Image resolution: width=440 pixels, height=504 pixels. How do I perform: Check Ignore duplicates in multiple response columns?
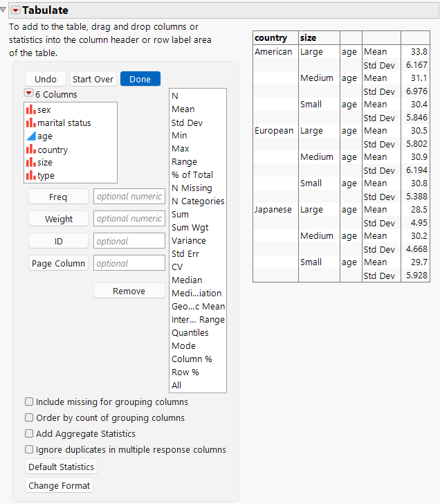tap(29, 449)
